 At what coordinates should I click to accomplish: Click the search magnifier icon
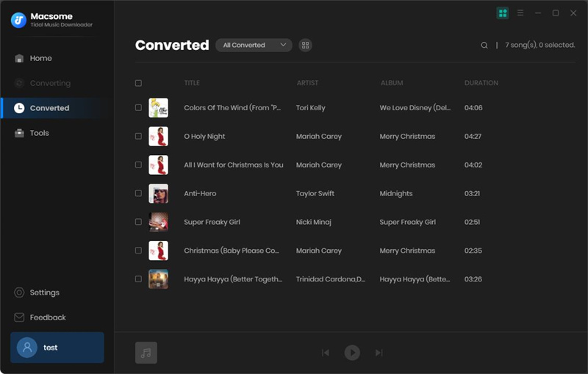pos(484,46)
